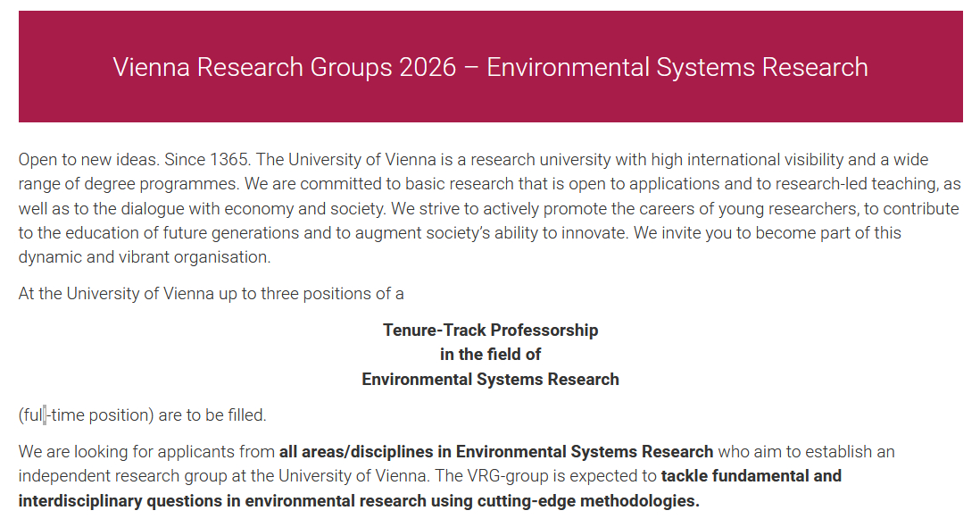Click the Vienna Research Groups 2026 banner title
The image size is (980, 519).
490,67
